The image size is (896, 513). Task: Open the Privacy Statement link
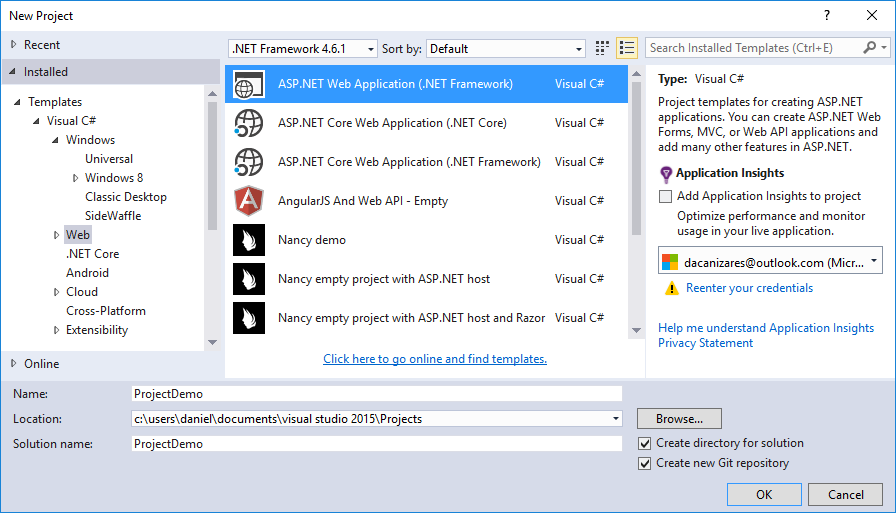[705, 343]
